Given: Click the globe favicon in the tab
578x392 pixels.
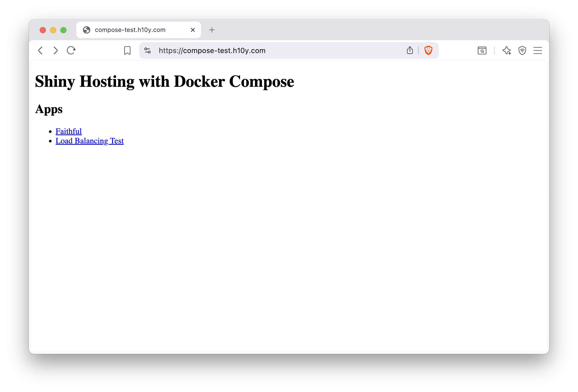Looking at the screenshot, I should click(87, 30).
